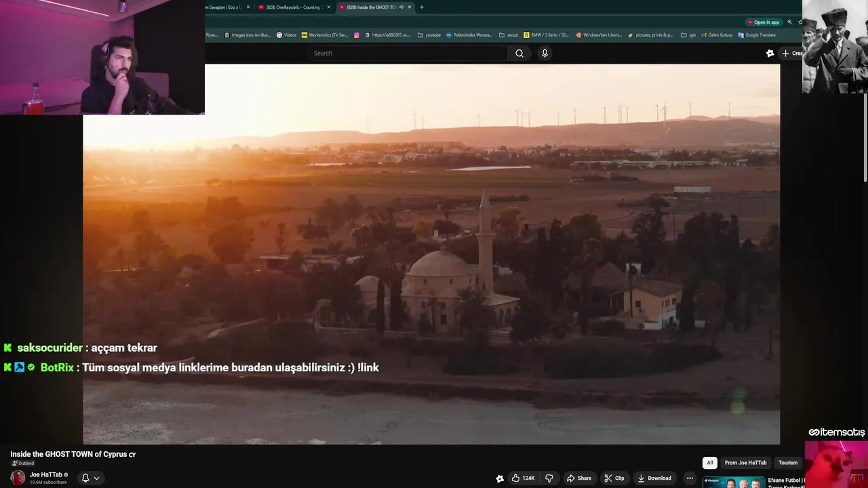Click the YouTube search magnifier button
Viewport: 868px width, 488px height.
coord(519,53)
